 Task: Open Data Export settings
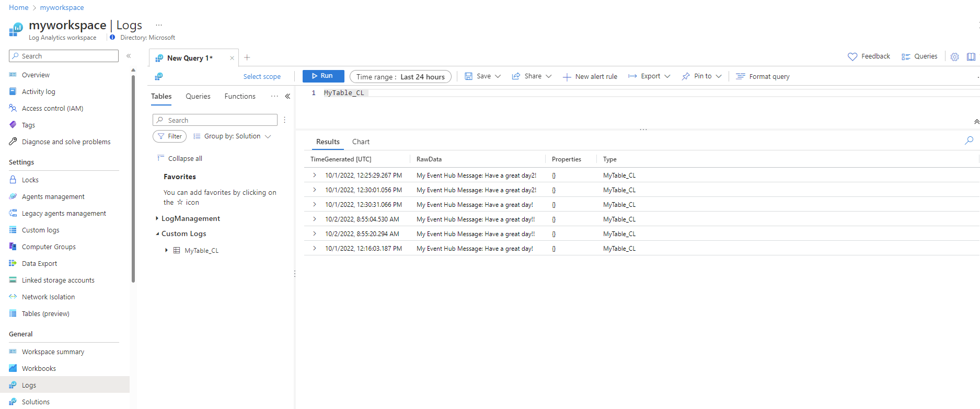click(x=39, y=263)
